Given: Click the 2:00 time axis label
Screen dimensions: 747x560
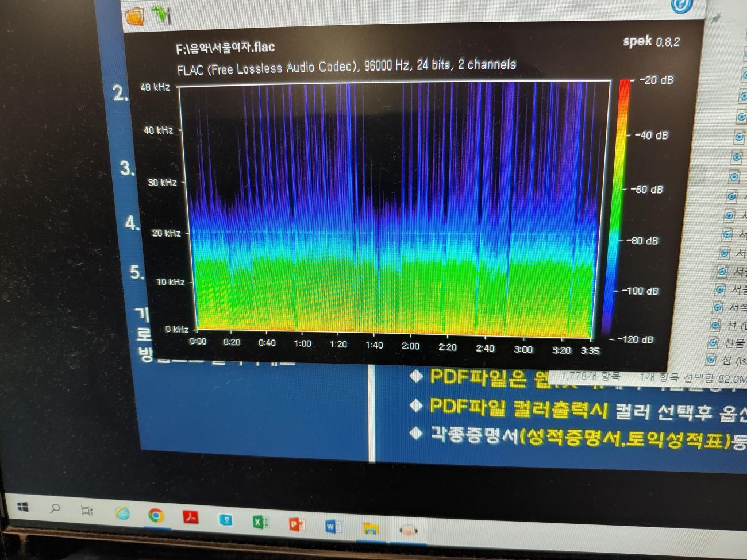Looking at the screenshot, I should [x=410, y=346].
